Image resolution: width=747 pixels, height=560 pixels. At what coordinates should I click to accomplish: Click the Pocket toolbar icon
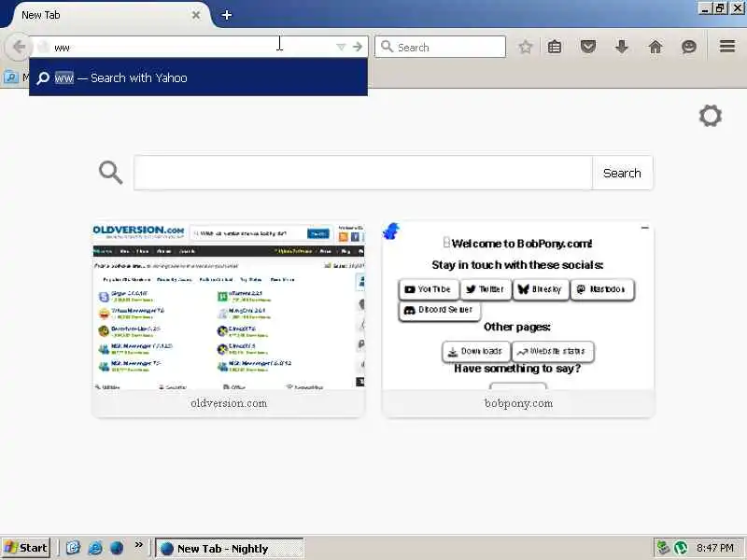click(x=588, y=47)
